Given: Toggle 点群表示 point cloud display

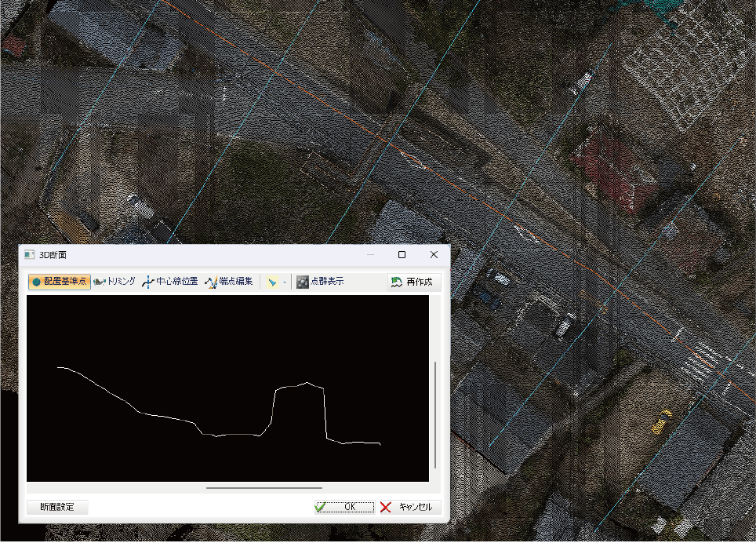Looking at the screenshot, I should click(x=320, y=282).
